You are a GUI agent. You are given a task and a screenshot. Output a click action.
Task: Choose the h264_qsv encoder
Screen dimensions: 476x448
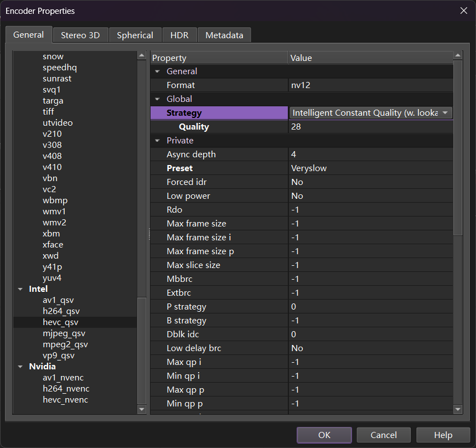pyautogui.click(x=61, y=311)
